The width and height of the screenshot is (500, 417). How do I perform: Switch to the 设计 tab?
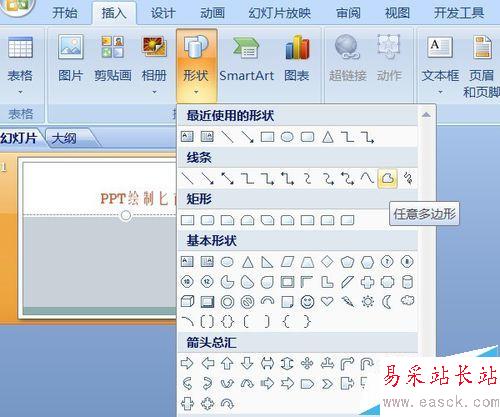pyautogui.click(x=163, y=13)
